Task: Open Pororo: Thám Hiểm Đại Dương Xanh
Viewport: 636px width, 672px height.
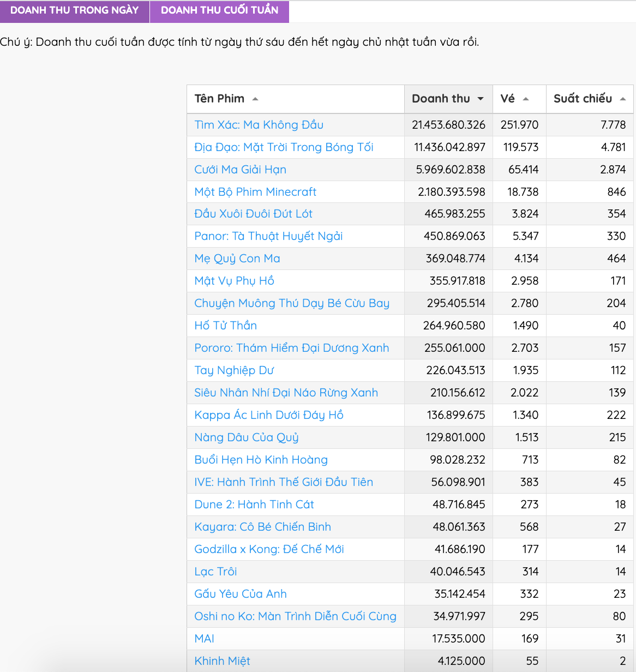Action: coord(292,348)
